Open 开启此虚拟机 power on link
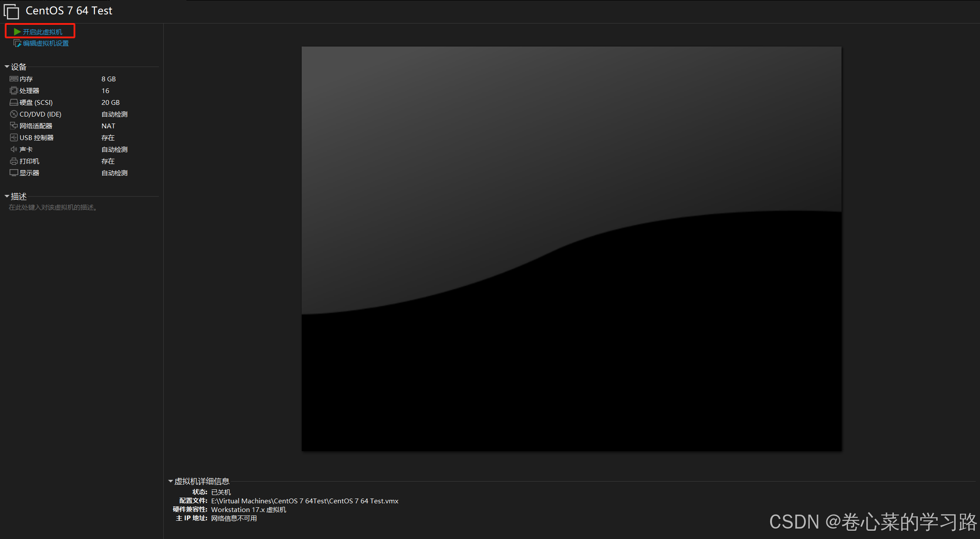Screen dimensions: 980x539 [43, 32]
